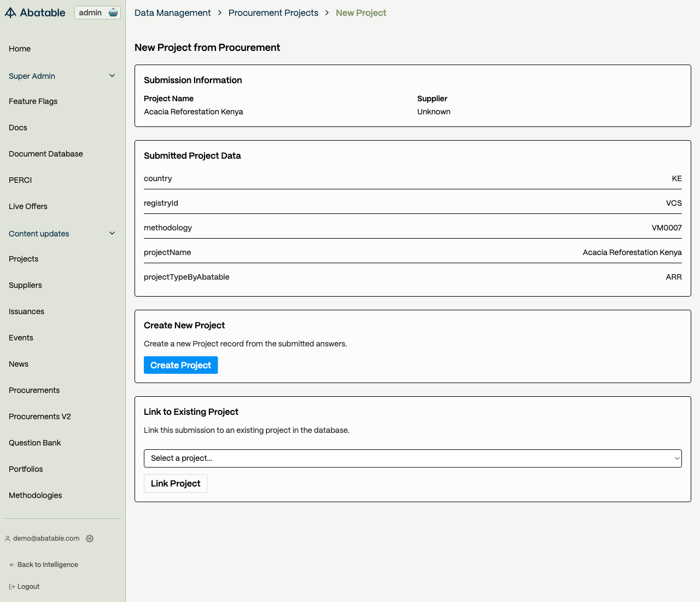
Task: Open the Select a project dropdown
Action: click(412, 459)
